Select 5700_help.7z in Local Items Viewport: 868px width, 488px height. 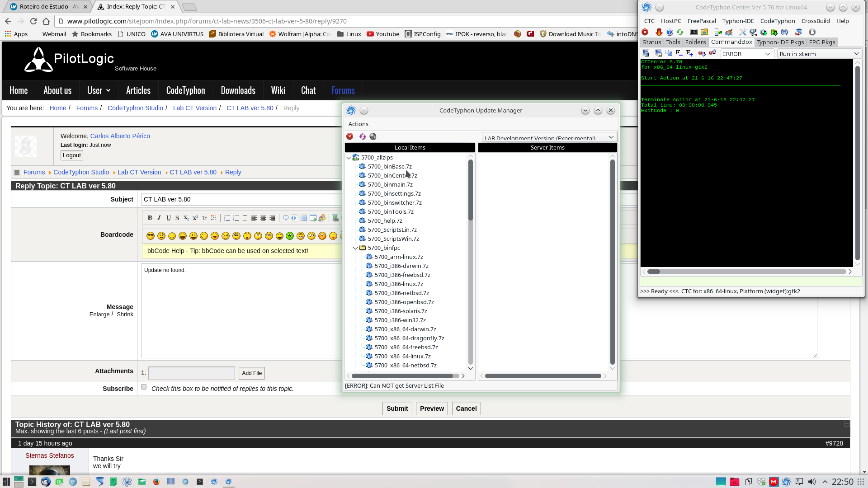pyautogui.click(x=385, y=221)
